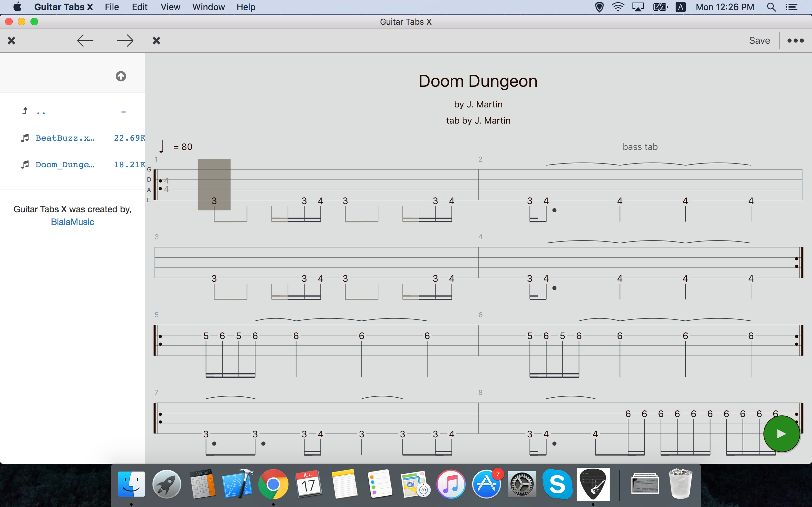Open the Wi-Fi status menu
The width and height of the screenshot is (812, 507).
point(618,7)
